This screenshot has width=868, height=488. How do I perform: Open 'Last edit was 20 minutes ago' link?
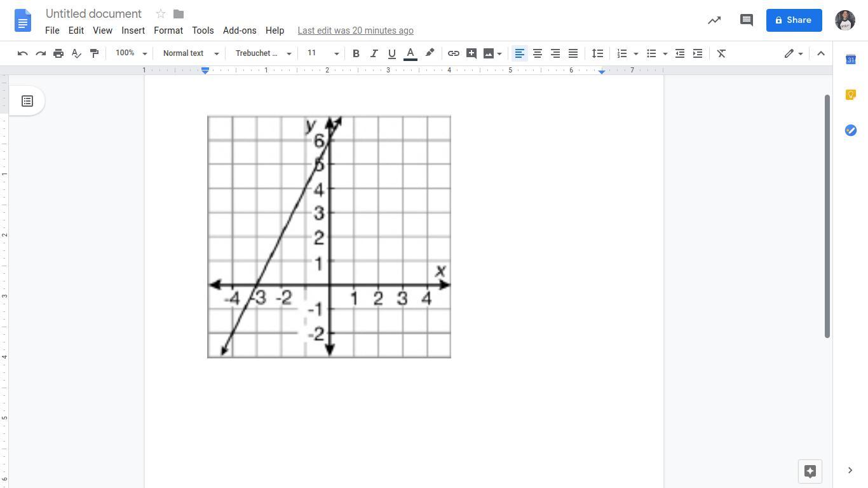tap(355, 30)
